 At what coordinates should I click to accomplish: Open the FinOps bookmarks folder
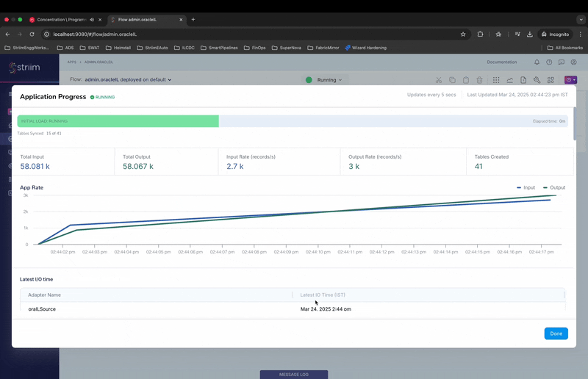254,48
